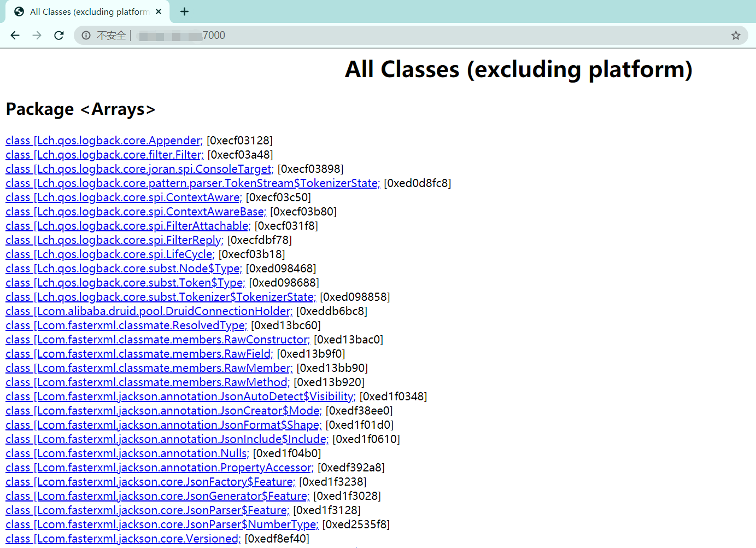
Task: Click the All Classes page title heading
Action: [x=519, y=69]
